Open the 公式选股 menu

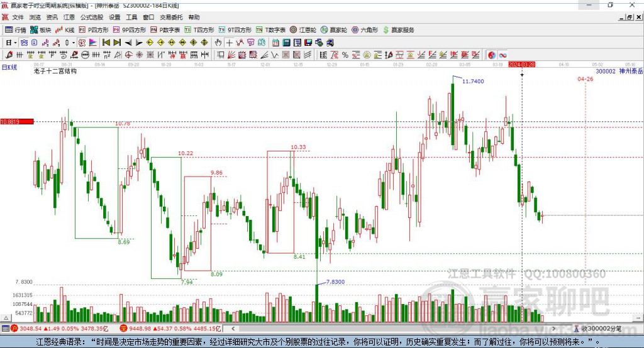click(x=92, y=17)
